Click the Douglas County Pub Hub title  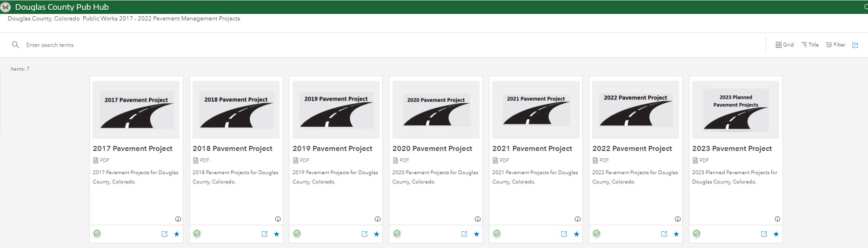62,7
